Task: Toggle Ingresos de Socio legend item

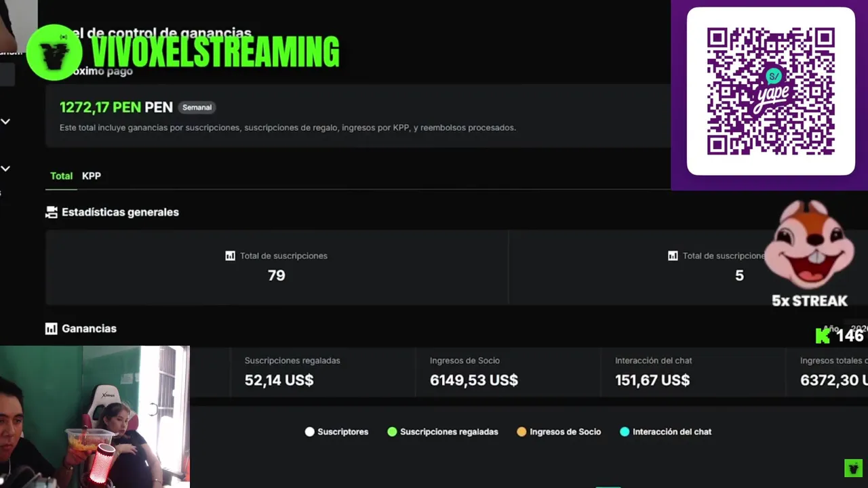Action: click(559, 432)
